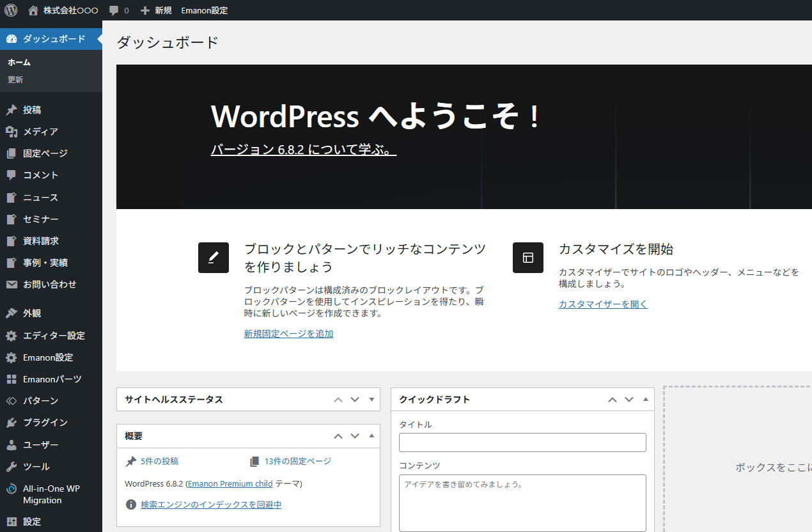Click 検索エンジンのインデックスを回避中 link

211,505
